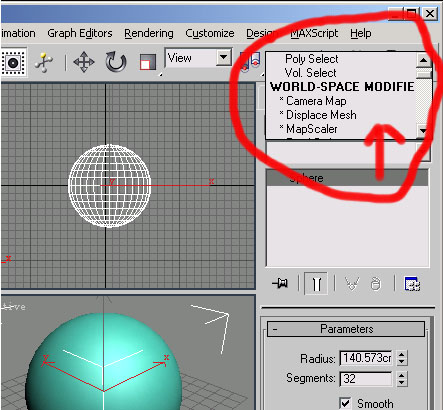Select the Move tool
Viewport: 443px width, 410px height.
(x=84, y=62)
